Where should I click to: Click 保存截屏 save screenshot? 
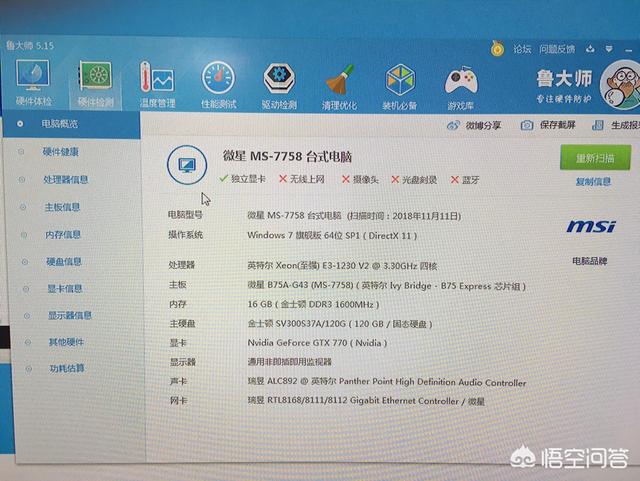[x=548, y=125]
